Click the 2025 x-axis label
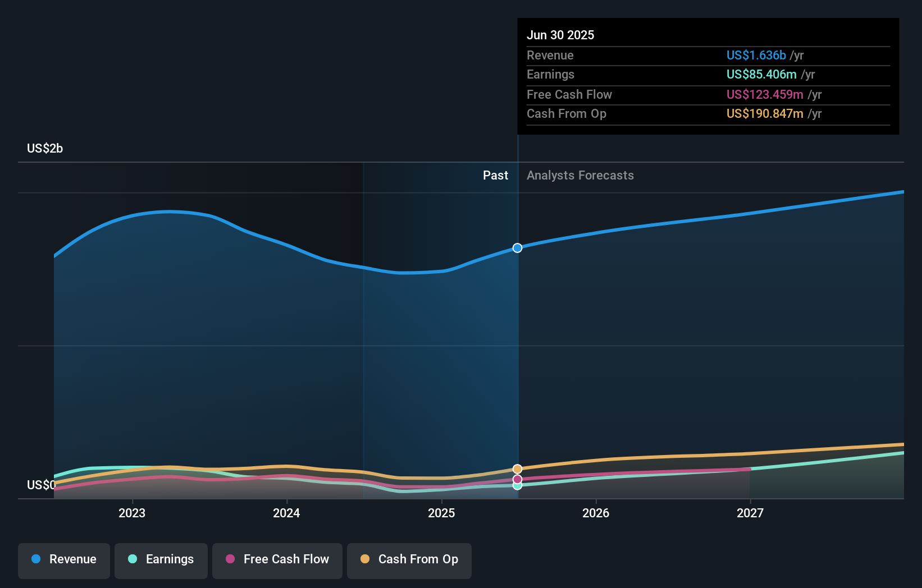This screenshot has width=922, height=588. pos(441,513)
